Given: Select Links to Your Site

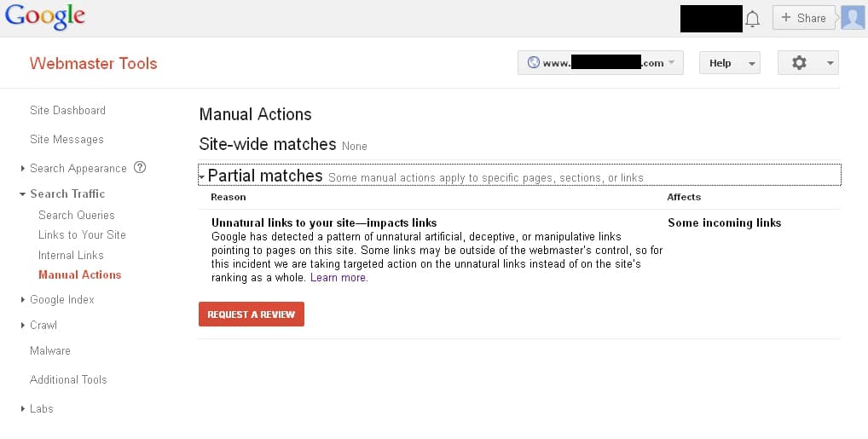Looking at the screenshot, I should [x=82, y=235].
